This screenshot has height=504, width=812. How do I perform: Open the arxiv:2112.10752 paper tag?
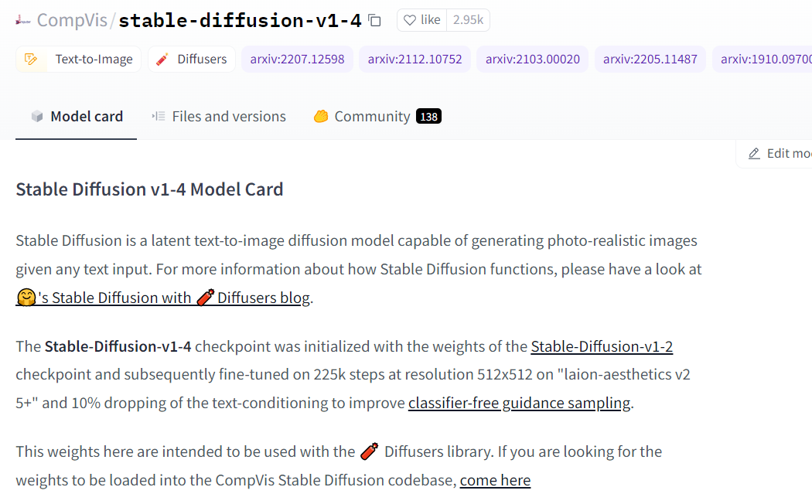[x=415, y=59]
